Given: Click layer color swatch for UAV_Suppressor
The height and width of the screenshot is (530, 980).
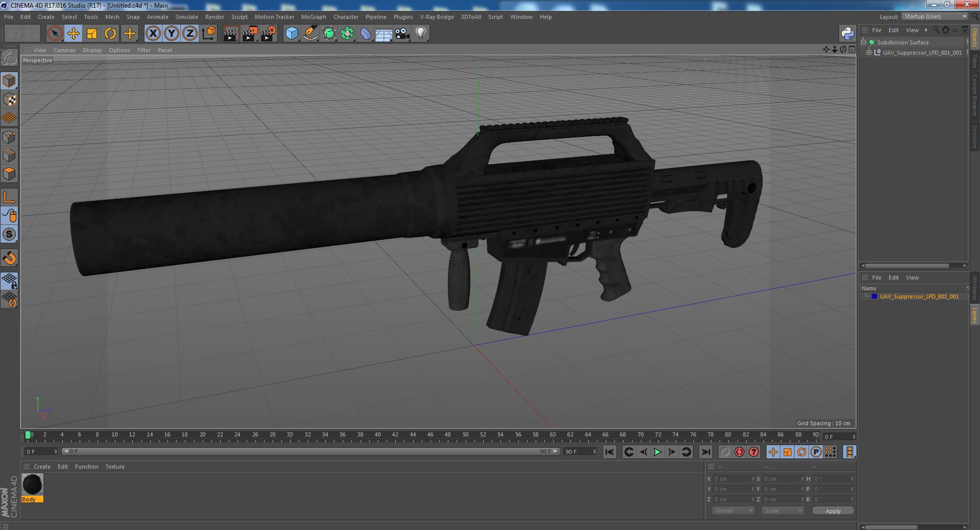Looking at the screenshot, I should coord(874,296).
